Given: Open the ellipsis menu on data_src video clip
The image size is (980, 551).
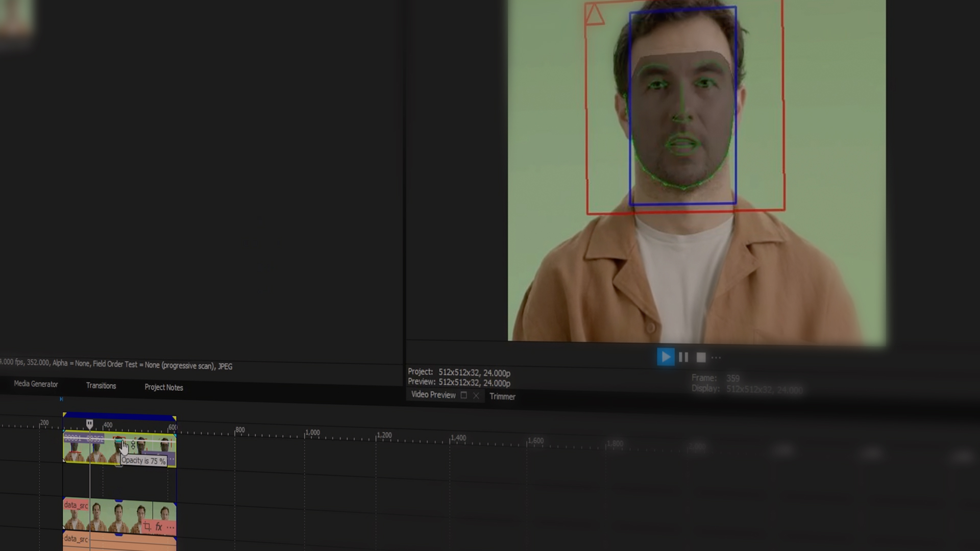Looking at the screenshot, I should (170, 527).
